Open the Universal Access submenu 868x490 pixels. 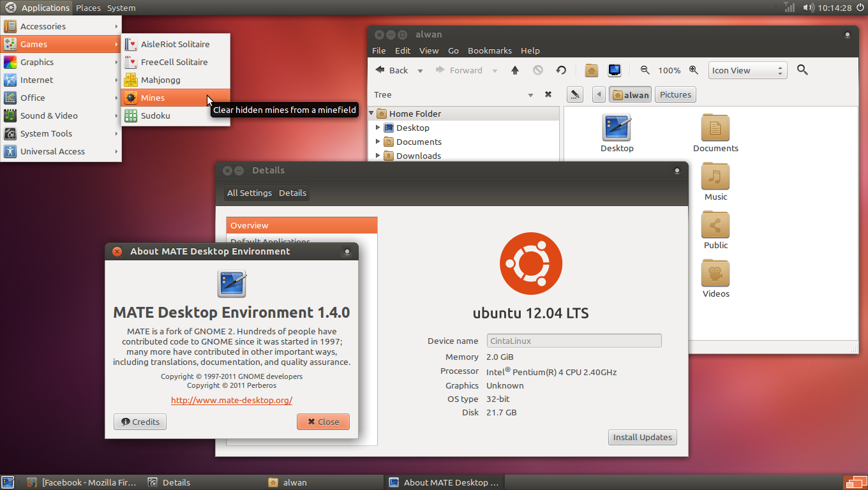coord(61,151)
